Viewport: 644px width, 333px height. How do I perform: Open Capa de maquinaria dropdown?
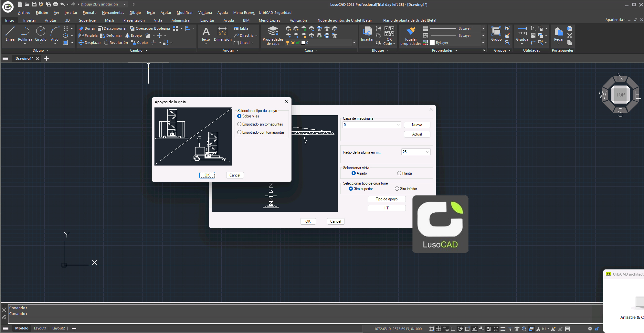372,125
